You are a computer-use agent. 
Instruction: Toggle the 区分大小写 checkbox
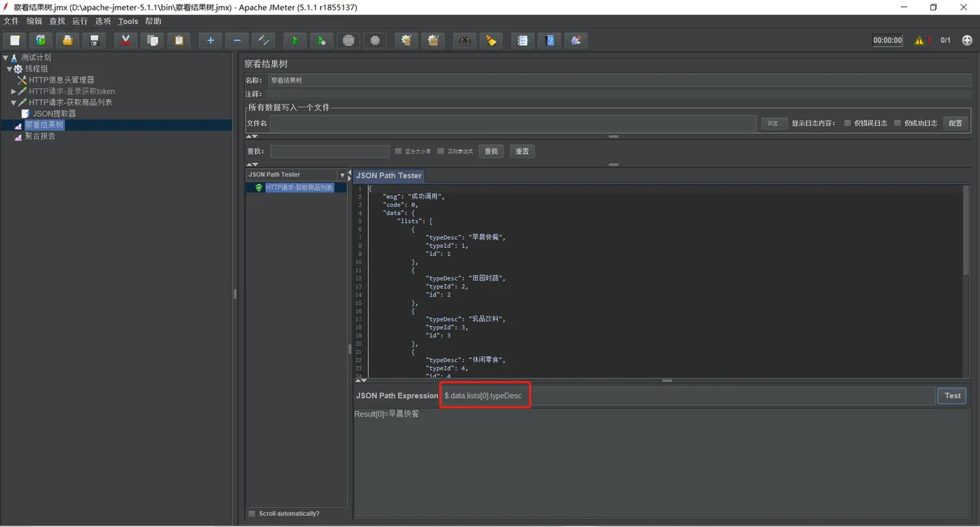398,151
